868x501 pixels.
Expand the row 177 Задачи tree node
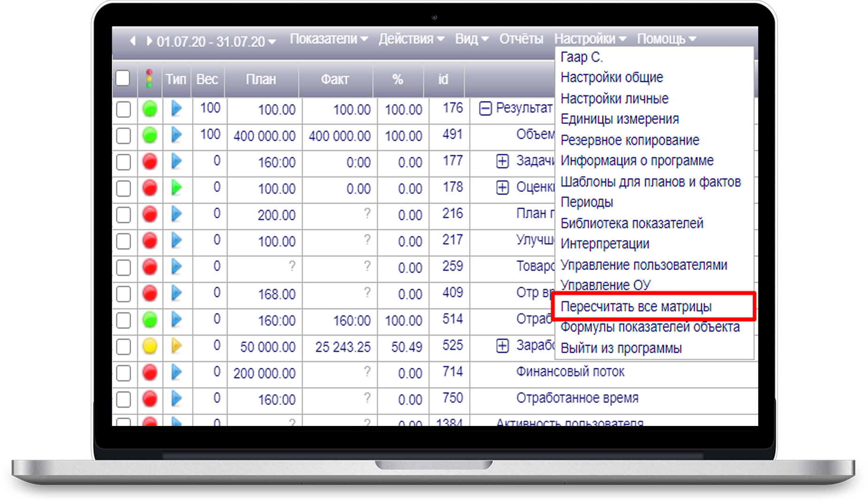tap(502, 161)
